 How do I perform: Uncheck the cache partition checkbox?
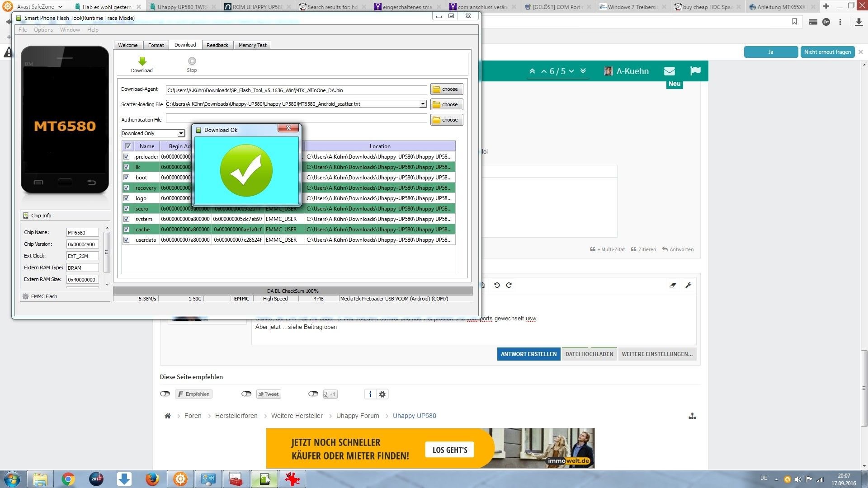coord(127,230)
